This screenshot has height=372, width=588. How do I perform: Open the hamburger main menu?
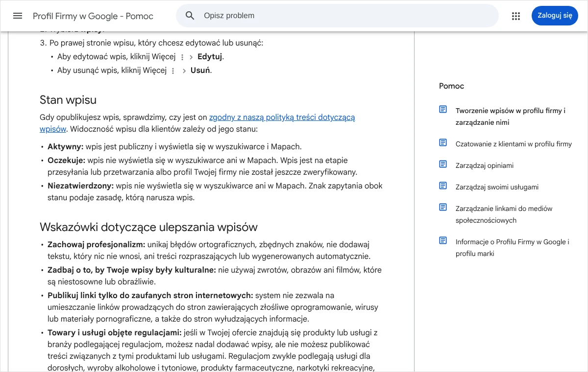[x=18, y=16]
